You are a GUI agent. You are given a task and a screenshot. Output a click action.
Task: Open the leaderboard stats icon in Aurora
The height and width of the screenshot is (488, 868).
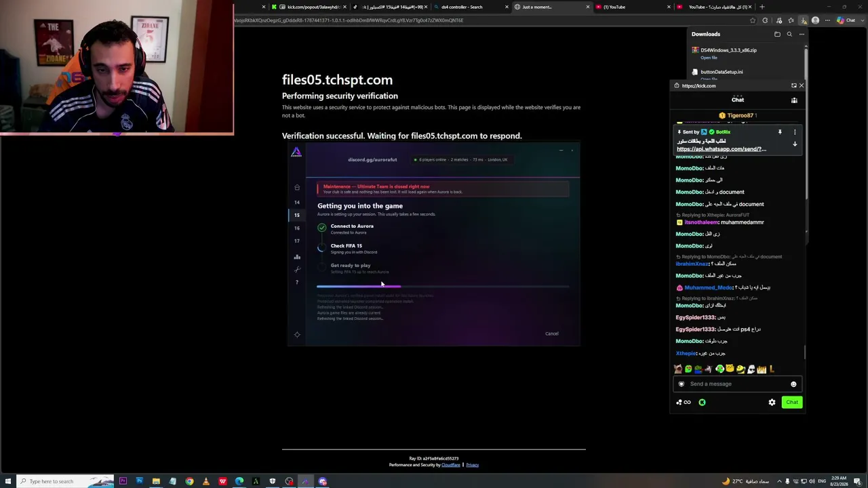coord(296,257)
